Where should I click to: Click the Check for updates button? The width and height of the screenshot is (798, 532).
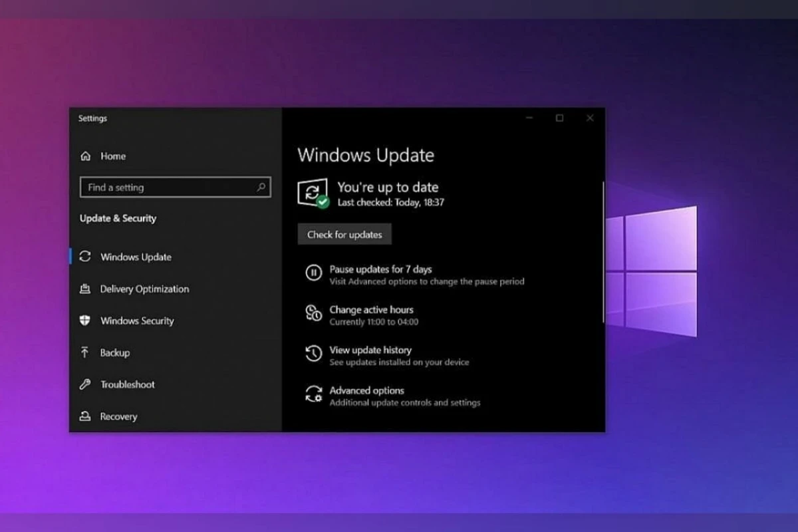point(344,234)
